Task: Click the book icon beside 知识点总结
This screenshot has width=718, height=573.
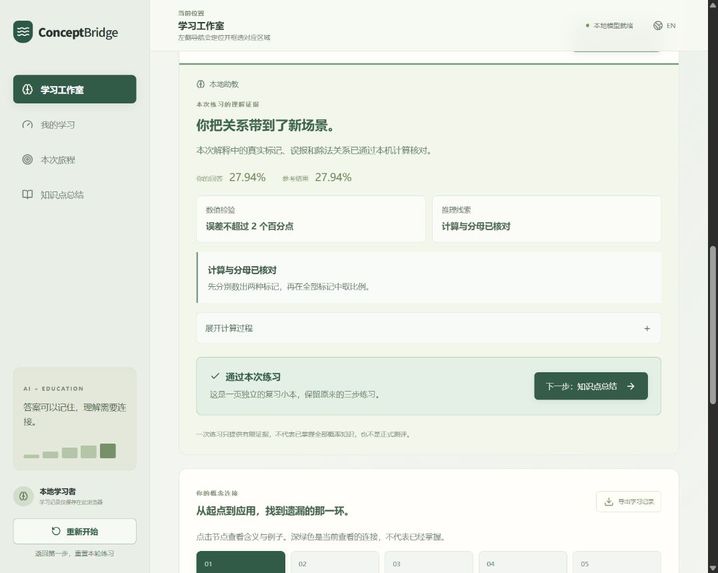Action: coord(27,195)
